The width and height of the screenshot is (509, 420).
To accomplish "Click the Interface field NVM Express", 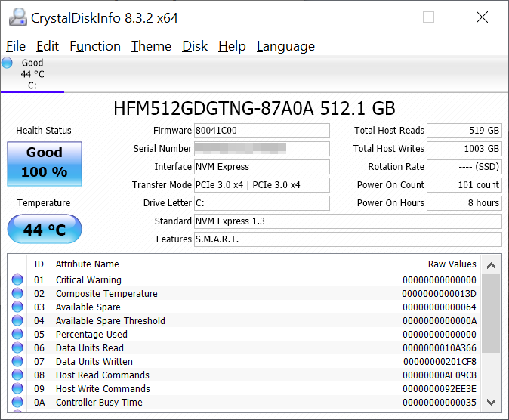I will 261,167.
